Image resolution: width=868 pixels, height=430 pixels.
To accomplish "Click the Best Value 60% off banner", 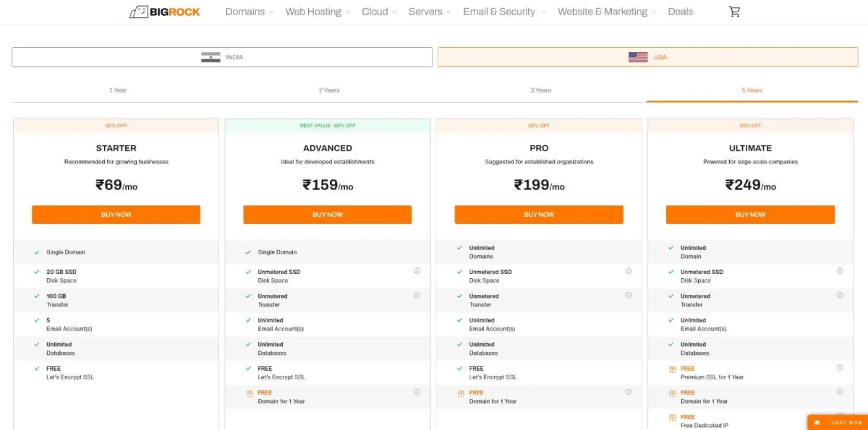I will [x=328, y=126].
